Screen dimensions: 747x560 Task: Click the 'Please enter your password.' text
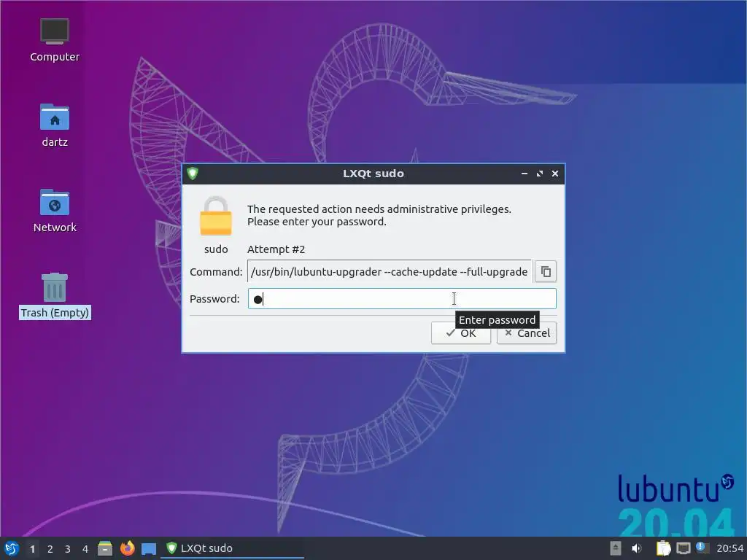[317, 222]
